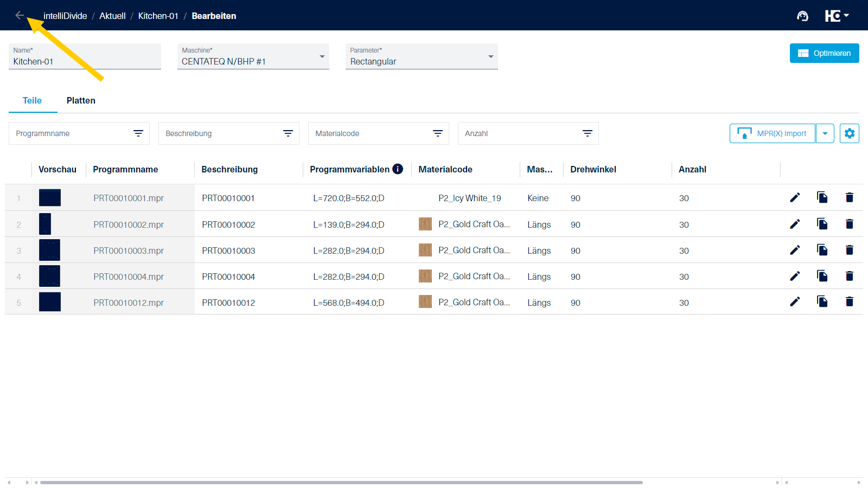This screenshot has width=868, height=488.
Task: Open table settings gear icon
Action: coord(849,133)
